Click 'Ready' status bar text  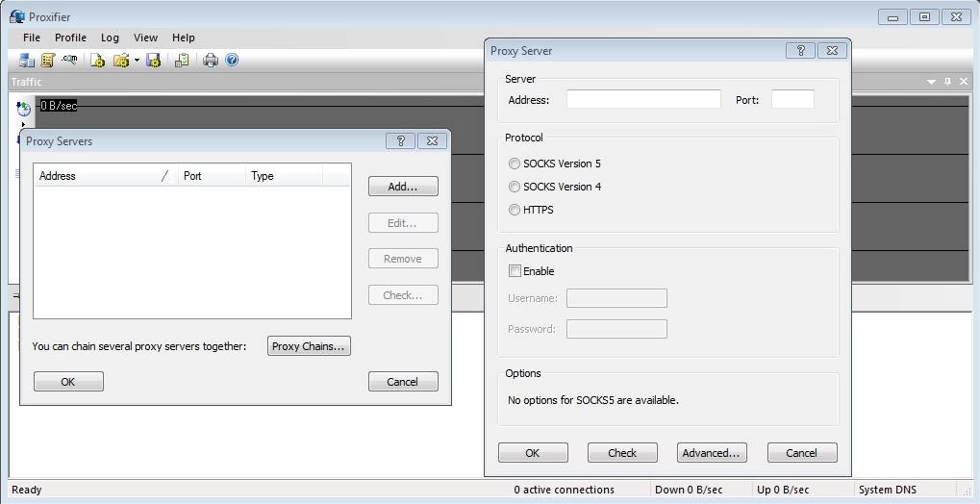point(27,491)
